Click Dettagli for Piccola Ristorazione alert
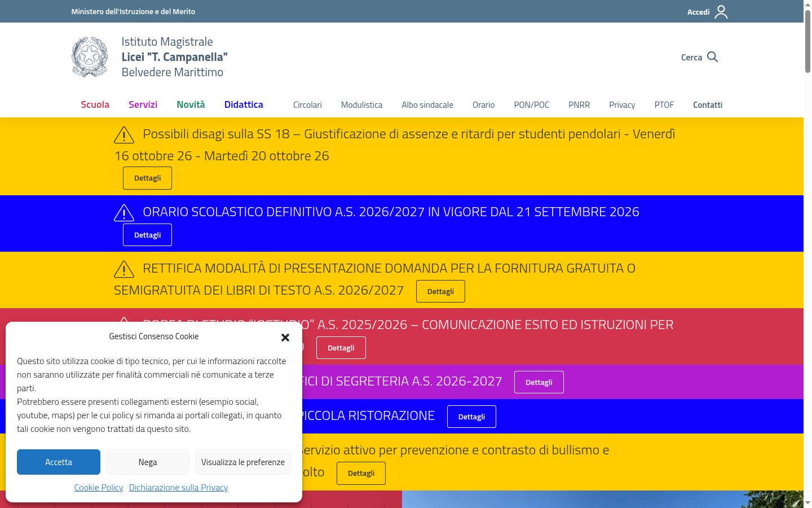The height and width of the screenshot is (508, 812). coord(471,417)
